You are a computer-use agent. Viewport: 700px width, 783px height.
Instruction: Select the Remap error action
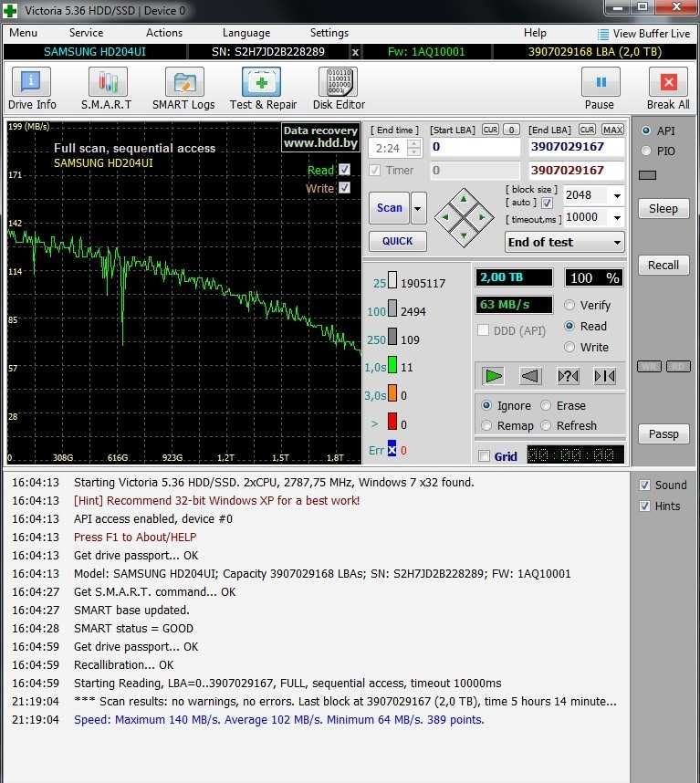[x=486, y=425]
